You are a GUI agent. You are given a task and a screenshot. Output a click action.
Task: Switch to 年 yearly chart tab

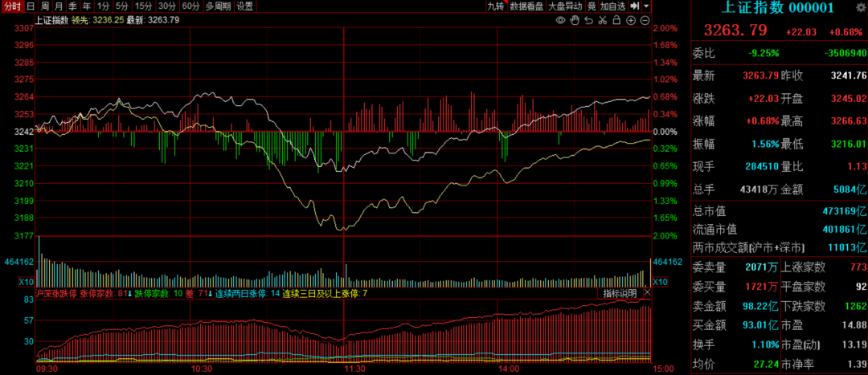tap(87, 6)
